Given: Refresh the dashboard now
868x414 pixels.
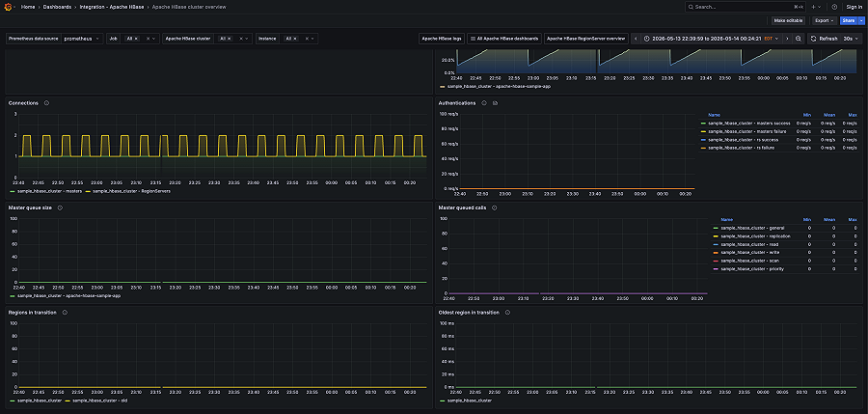Looking at the screenshot, I should 824,39.
